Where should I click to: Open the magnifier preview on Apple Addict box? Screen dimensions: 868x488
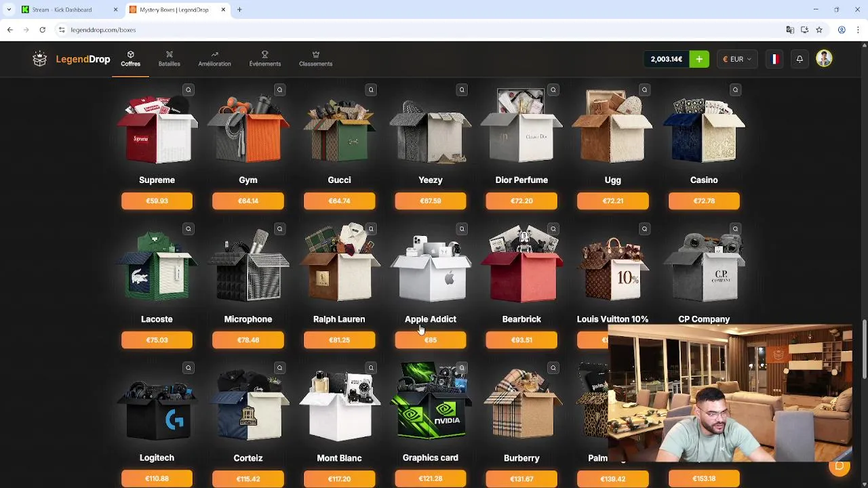(x=462, y=228)
